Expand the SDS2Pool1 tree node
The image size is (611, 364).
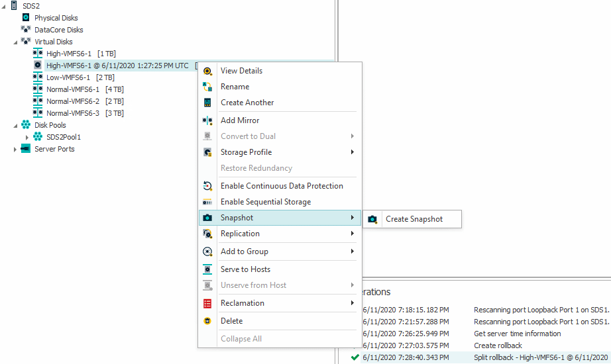click(27, 137)
